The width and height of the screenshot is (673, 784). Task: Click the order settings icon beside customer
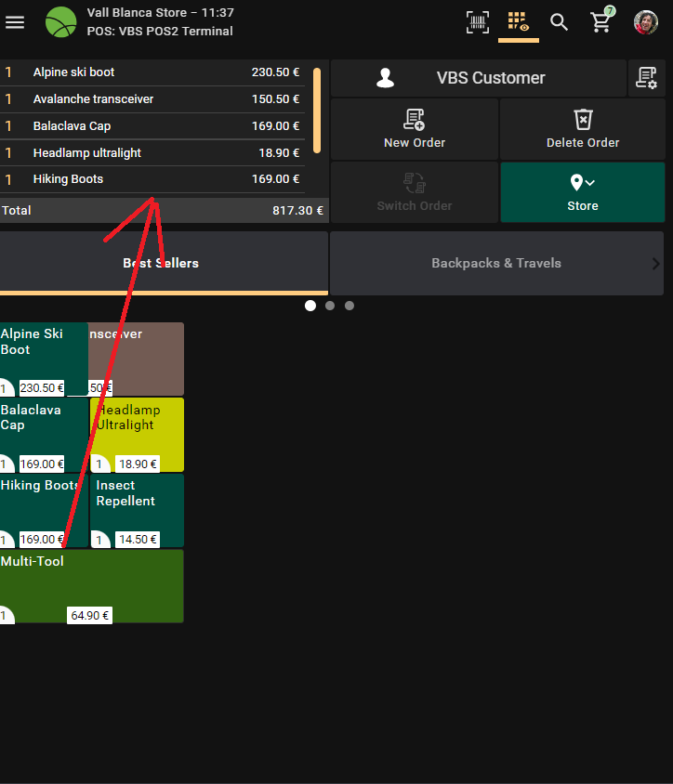[646, 79]
